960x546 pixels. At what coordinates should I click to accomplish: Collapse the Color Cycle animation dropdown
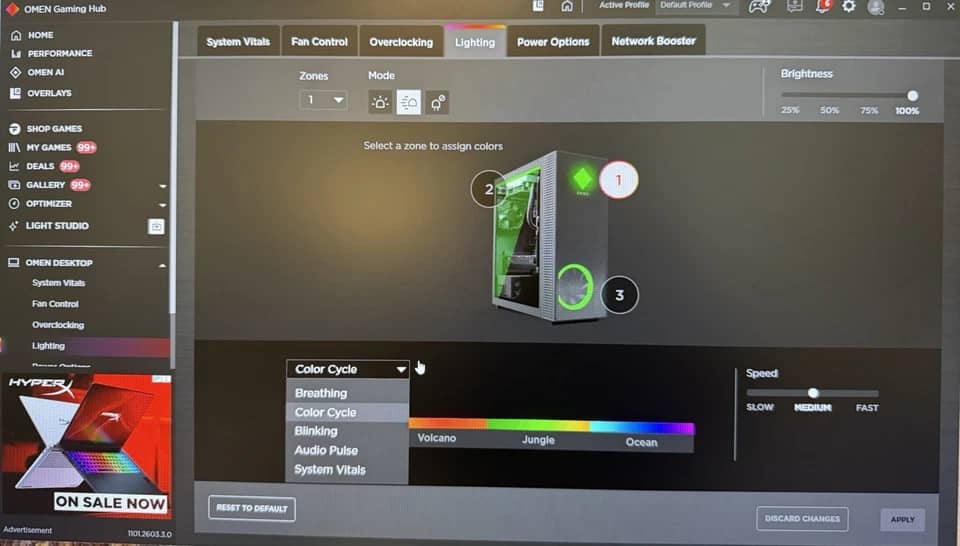[347, 369]
